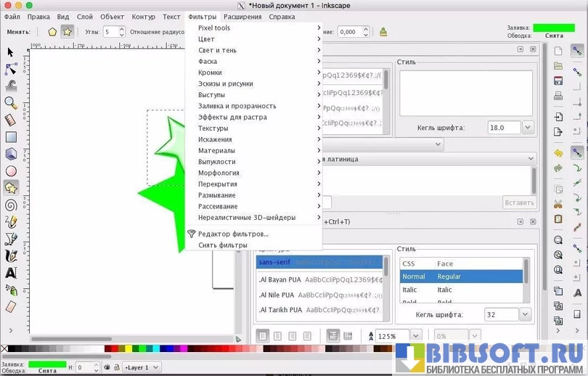Select the arrow Selector tool
The height and width of the screenshot is (376, 588).
tap(11, 52)
